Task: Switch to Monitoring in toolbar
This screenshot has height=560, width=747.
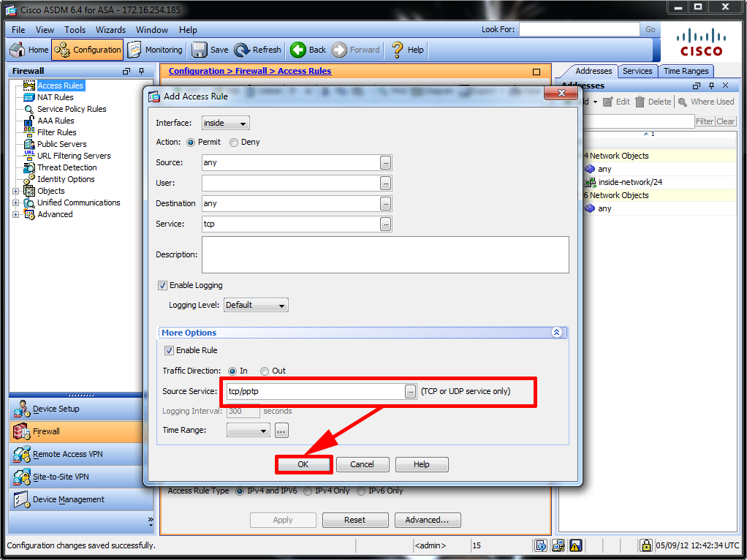Action: pos(155,50)
